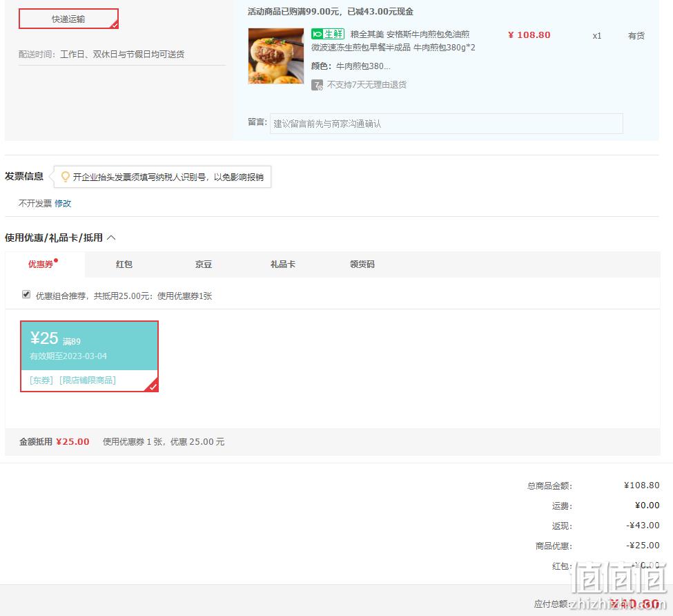Click the 返现 -¥43.00 value
673x616 pixels.
(643, 526)
